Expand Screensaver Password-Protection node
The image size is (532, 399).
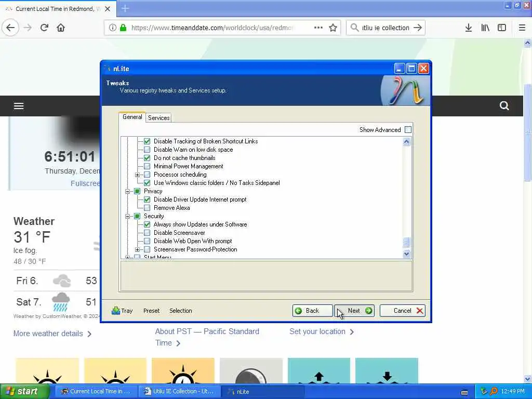(137, 249)
